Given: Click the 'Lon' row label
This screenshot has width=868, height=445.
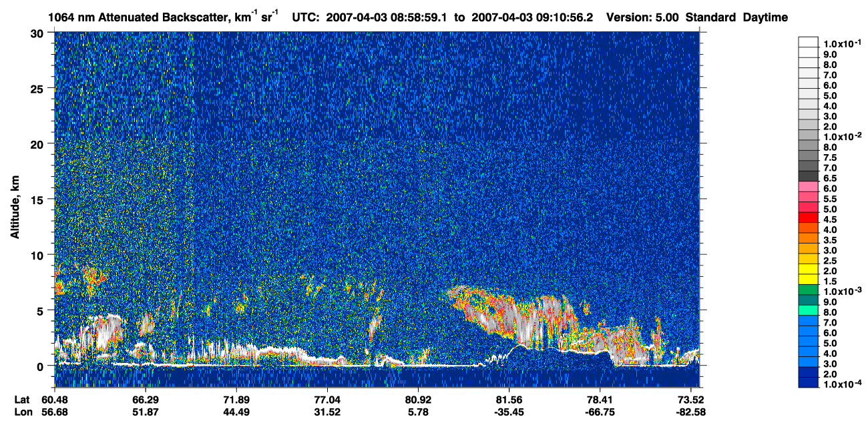Looking at the screenshot, I should [23, 412].
